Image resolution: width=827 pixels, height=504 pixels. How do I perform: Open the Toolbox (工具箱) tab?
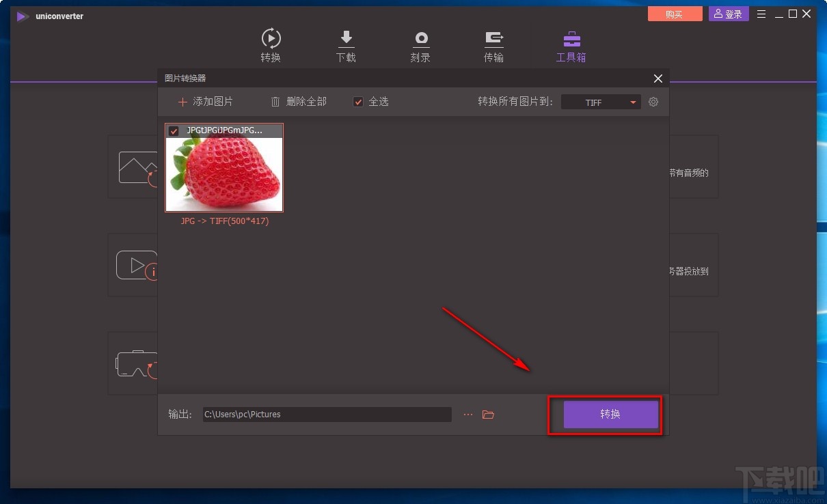tap(571, 46)
